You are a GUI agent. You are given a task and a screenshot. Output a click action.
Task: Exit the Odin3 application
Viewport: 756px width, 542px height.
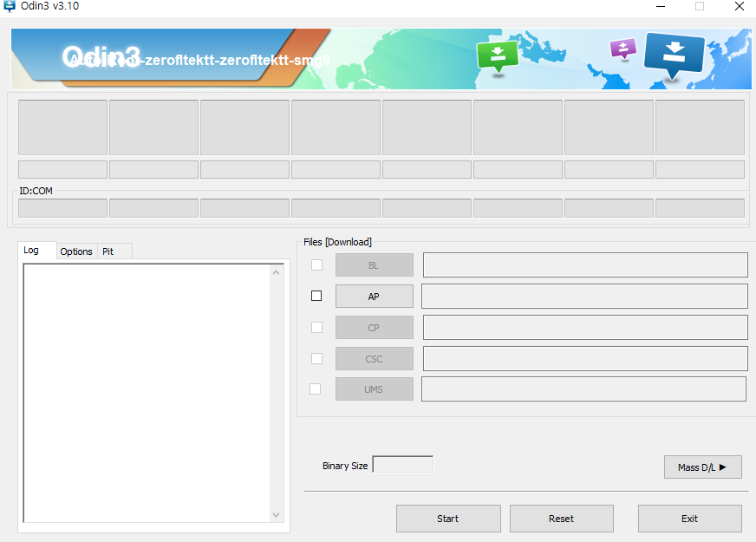690,519
